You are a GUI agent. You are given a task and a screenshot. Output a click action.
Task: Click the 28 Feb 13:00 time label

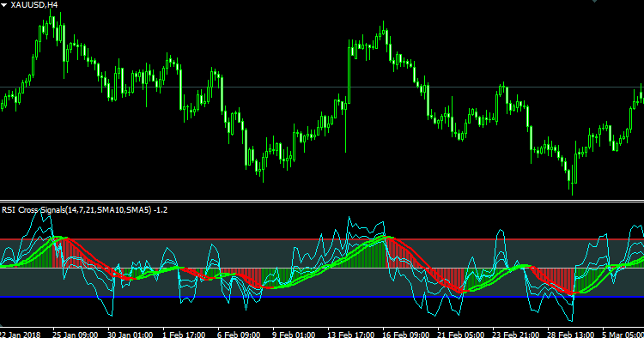click(x=571, y=335)
